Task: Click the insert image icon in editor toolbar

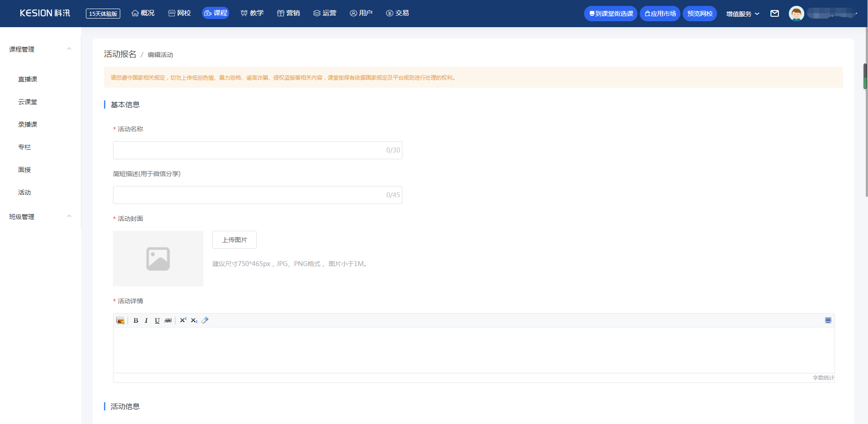Action: pyautogui.click(x=120, y=320)
